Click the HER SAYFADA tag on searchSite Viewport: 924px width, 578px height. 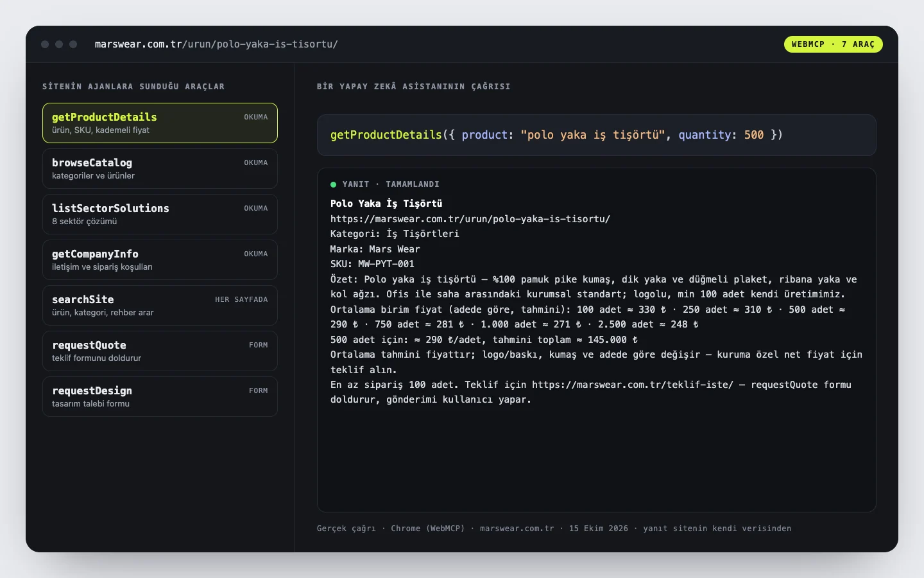tap(241, 299)
